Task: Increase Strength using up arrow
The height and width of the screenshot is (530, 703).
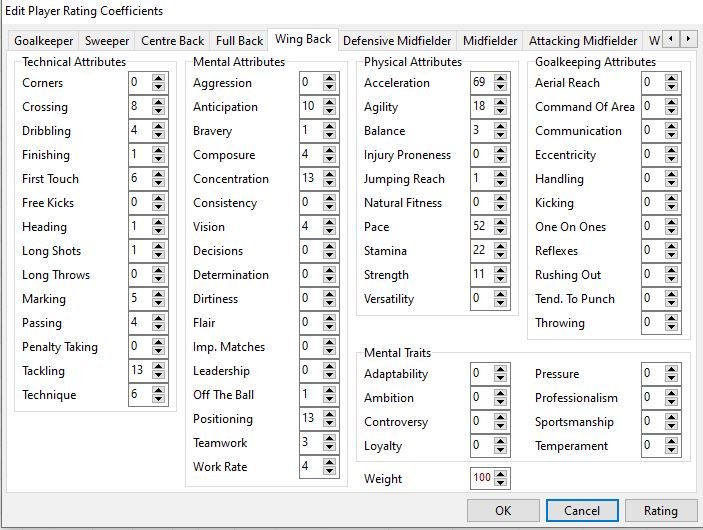Action: 500,271
